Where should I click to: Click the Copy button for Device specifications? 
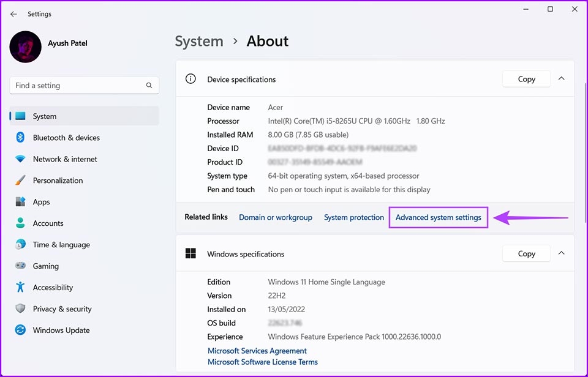526,78
